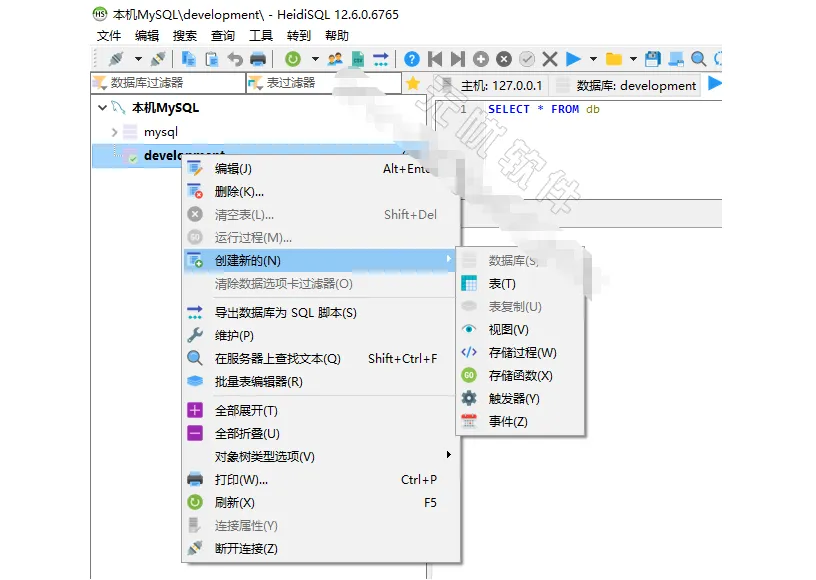
Task: Choose 导出数据库为 SQL 脚本(S)
Action: [x=321, y=313]
